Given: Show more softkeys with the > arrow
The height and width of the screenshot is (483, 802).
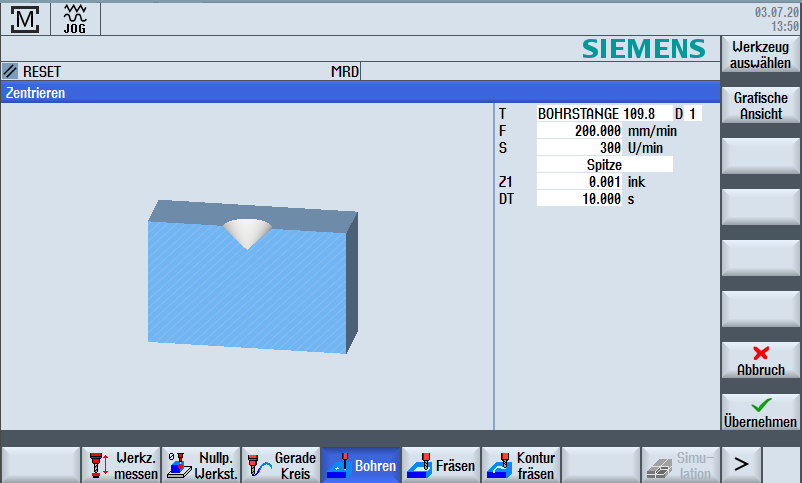Looking at the screenshot, I should pos(741,465).
